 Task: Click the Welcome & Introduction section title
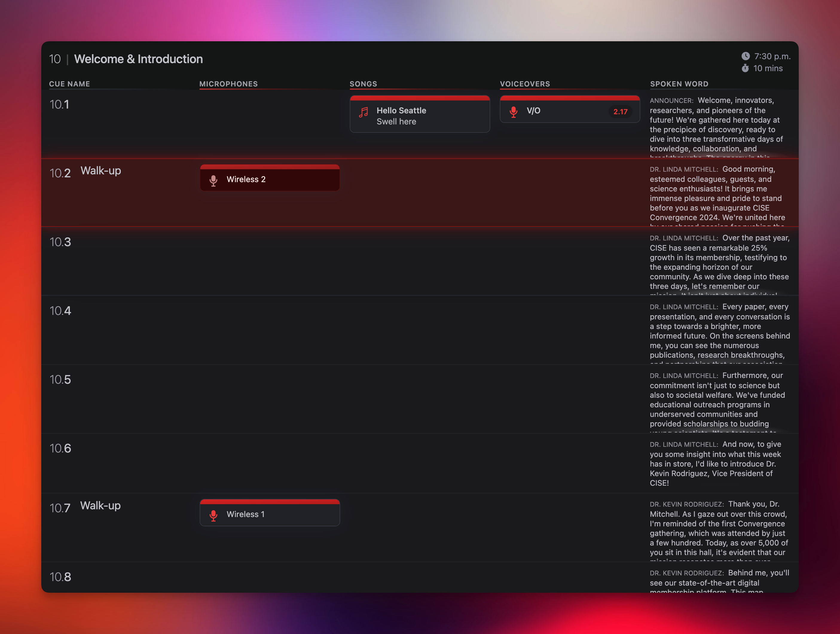tap(138, 59)
